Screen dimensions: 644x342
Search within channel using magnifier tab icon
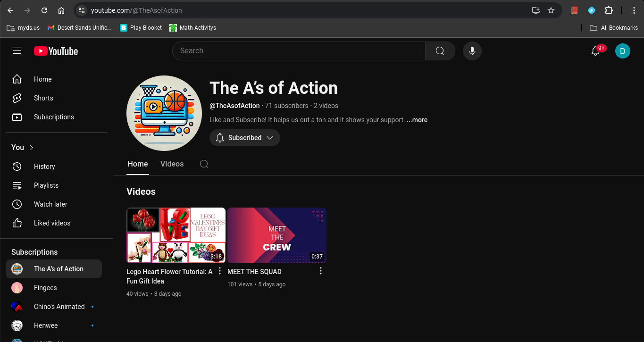point(204,164)
